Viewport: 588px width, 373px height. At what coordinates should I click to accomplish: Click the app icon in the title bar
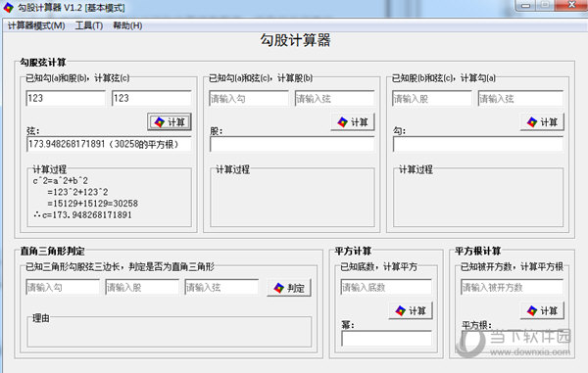8,7
